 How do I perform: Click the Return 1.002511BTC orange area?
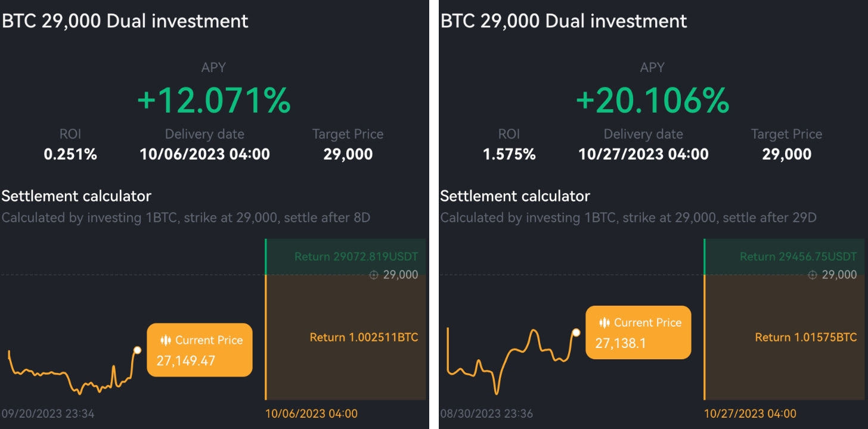point(346,337)
